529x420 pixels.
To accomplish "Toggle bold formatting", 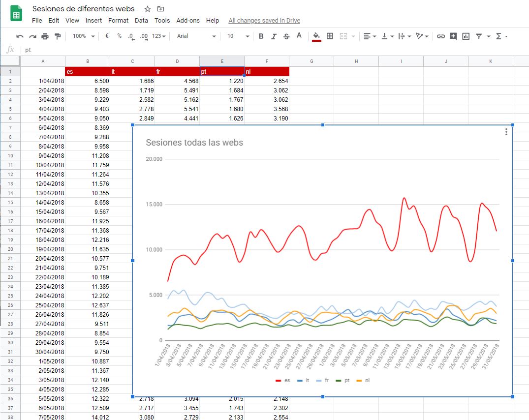I will click(261, 36).
